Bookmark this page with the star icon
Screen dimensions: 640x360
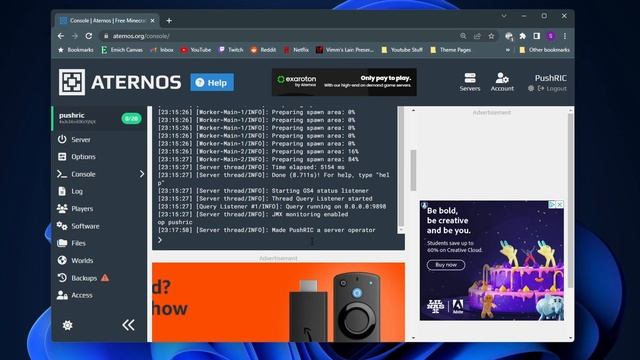491,36
